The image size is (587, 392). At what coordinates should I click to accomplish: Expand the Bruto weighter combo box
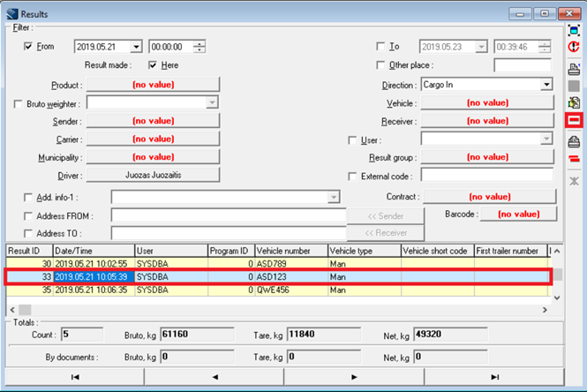[212, 102]
